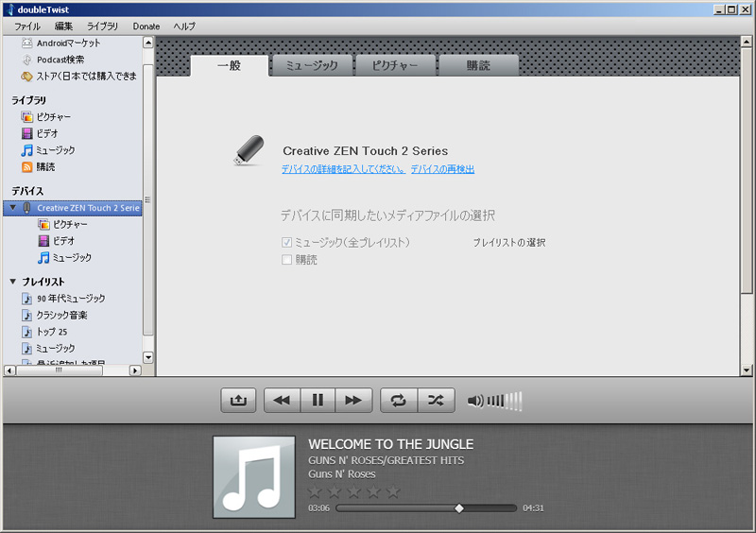Open the ファイル menu
Image resolution: width=756 pixels, height=533 pixels.
click(x=27, y=26)
